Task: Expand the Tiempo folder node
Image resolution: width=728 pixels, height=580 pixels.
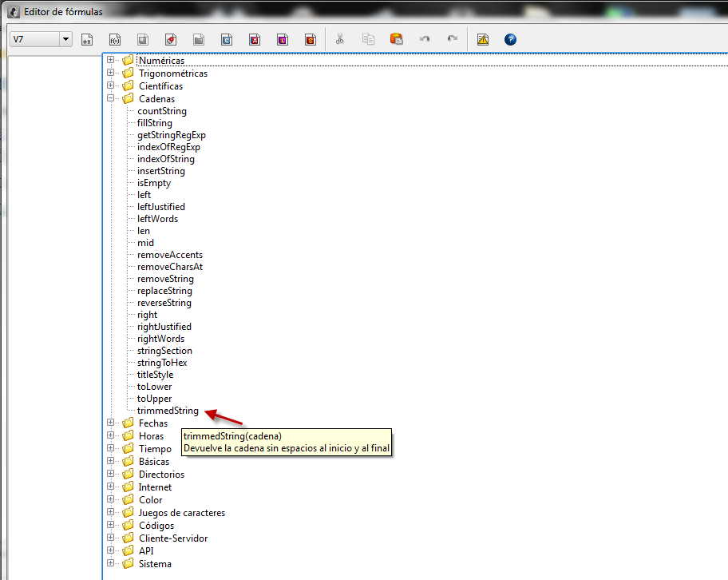Action: [x=110, y=448]
